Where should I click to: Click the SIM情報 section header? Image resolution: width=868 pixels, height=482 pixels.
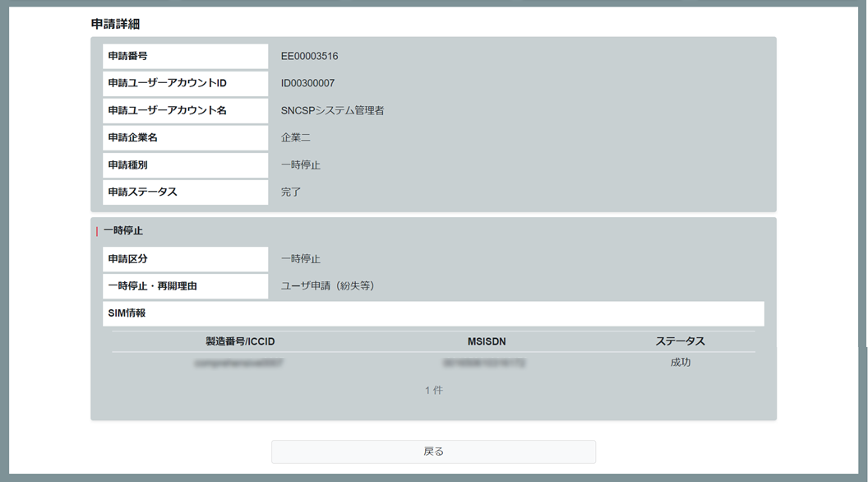tap(433, 313)
